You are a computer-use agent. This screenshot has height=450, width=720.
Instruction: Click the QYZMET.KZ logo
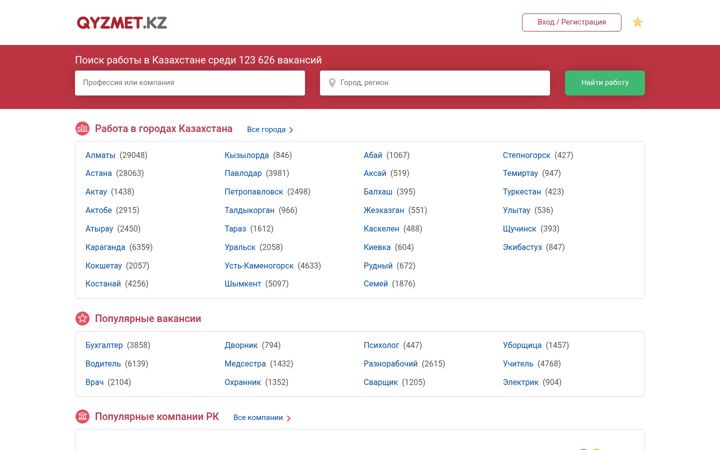click(122, 22)
